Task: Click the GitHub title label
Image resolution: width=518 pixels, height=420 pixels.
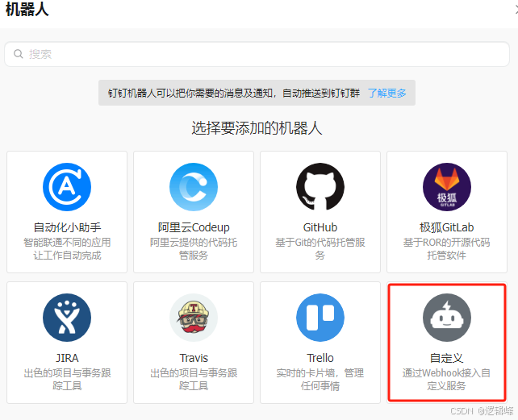Action: pos(320,227)
